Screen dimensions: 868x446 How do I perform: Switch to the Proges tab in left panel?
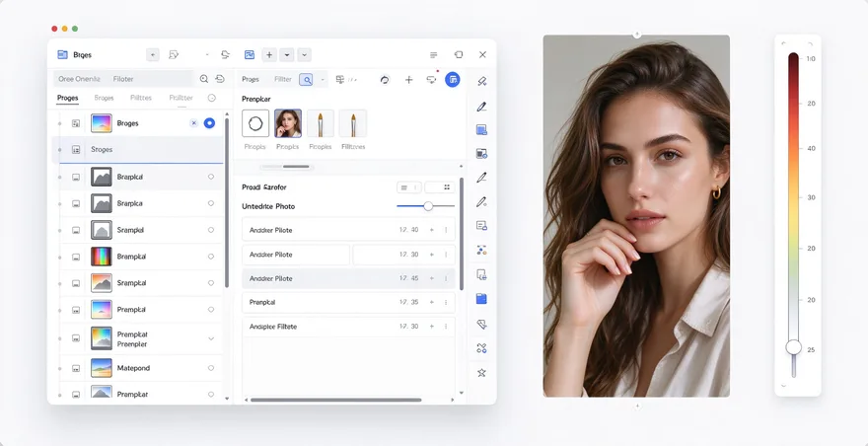(x=67, y=98)
